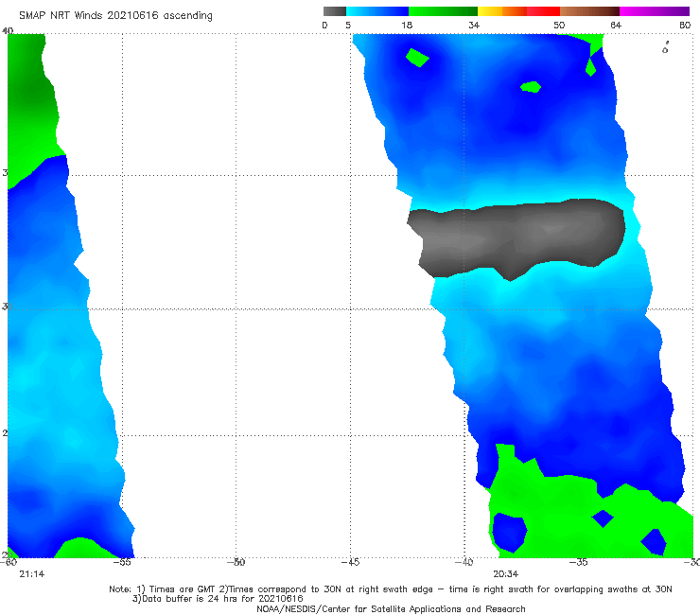Click the swath time '21:14' label
The height and width of the screenshot is (615, 700).
[32, 574]
